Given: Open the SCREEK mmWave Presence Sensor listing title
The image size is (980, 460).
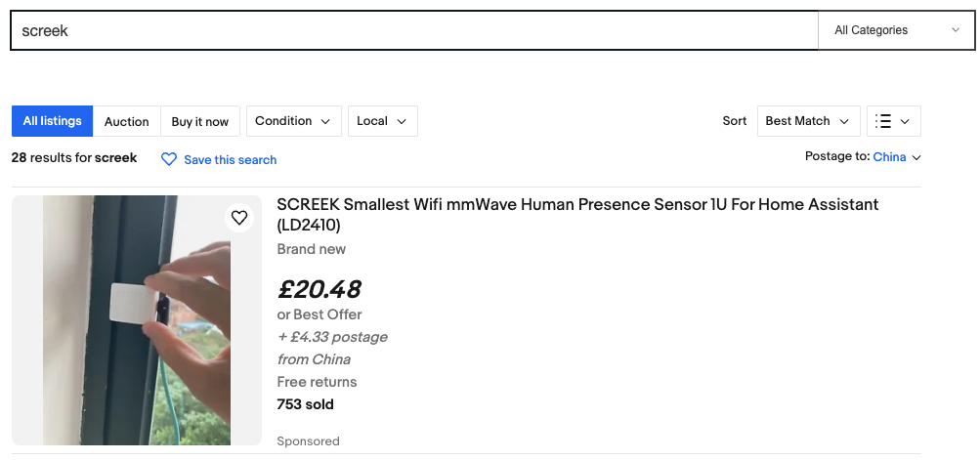Looking at the screenshot, I should click(577, 215).
